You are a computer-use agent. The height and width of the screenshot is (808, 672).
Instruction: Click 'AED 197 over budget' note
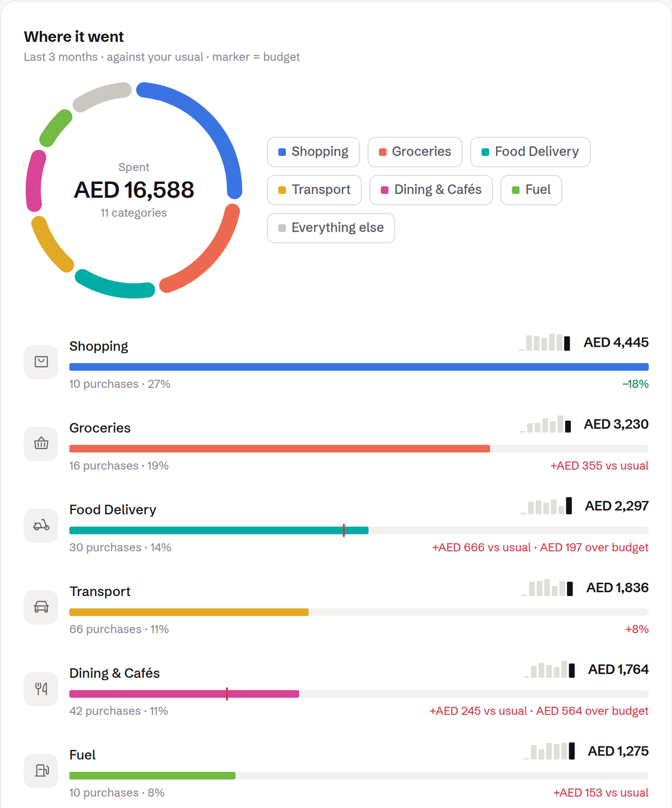(594, 547)
